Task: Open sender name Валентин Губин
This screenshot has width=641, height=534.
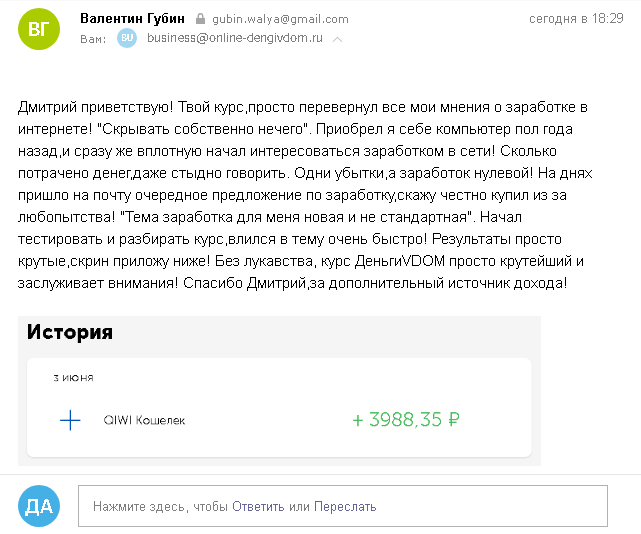Action: pos(132,18)
